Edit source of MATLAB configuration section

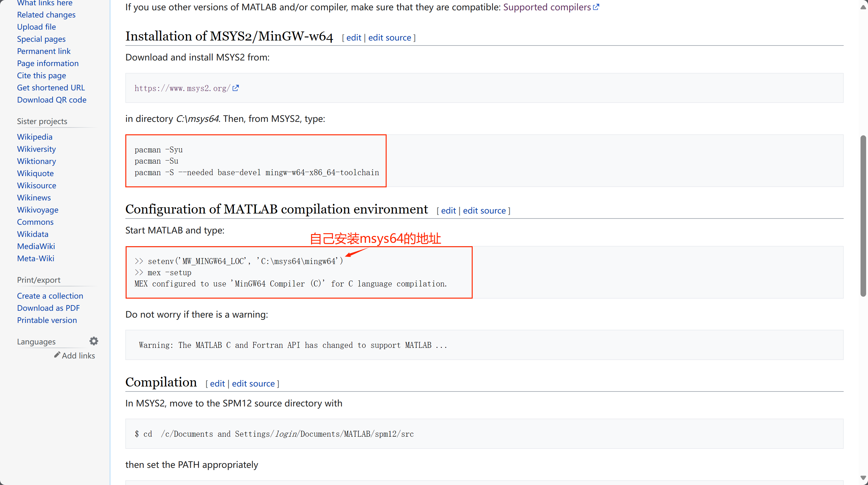484,210
